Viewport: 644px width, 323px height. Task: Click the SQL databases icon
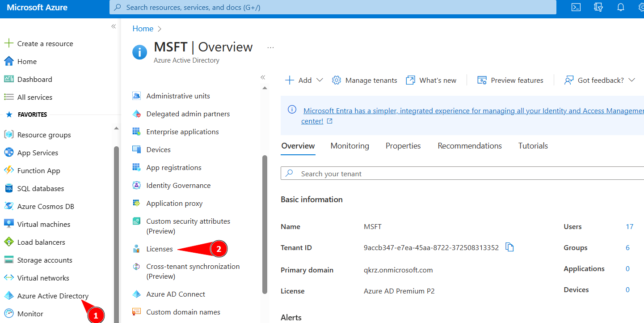pos(8,188)
